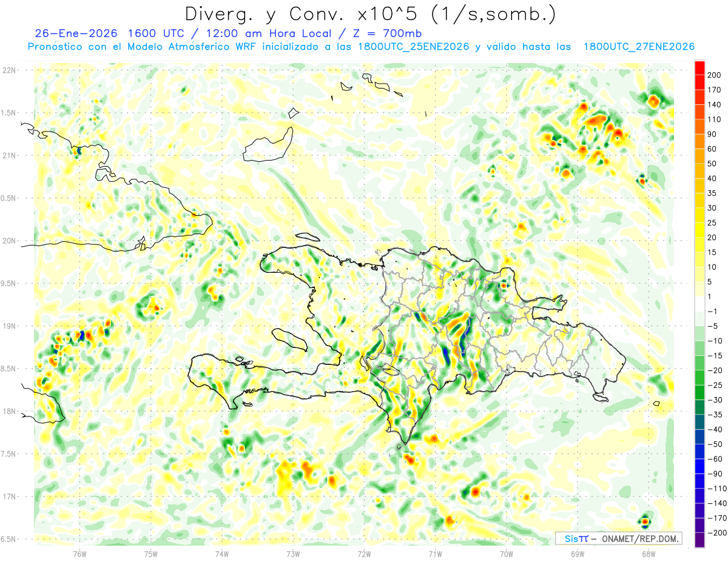Screen dimensions: 728x562
Task: Click the dark purple bottom color scale segment
Action: pyautogui.click(x=699, y=540)
